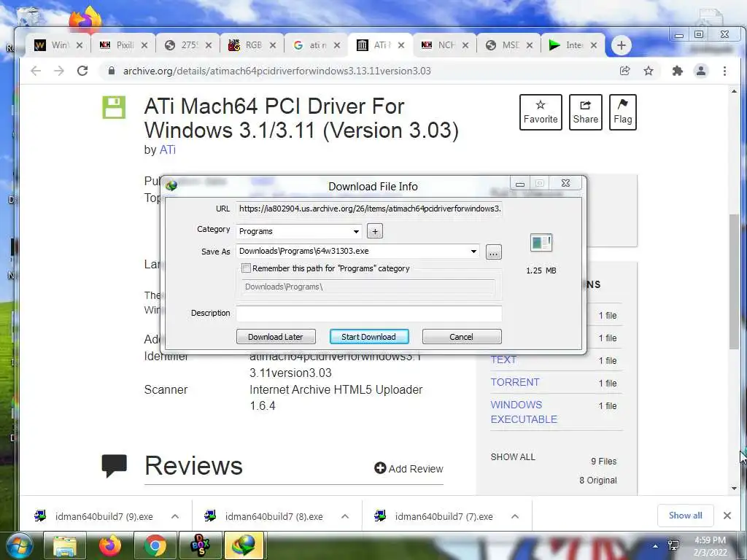Close the downloads bar
The image size is (747, 560).
pos(727,516)
